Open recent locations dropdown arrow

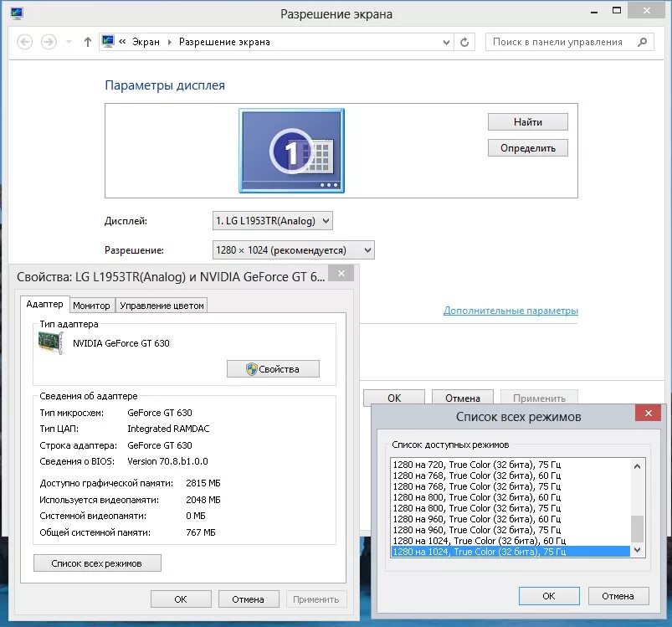[x=69, y=42]
